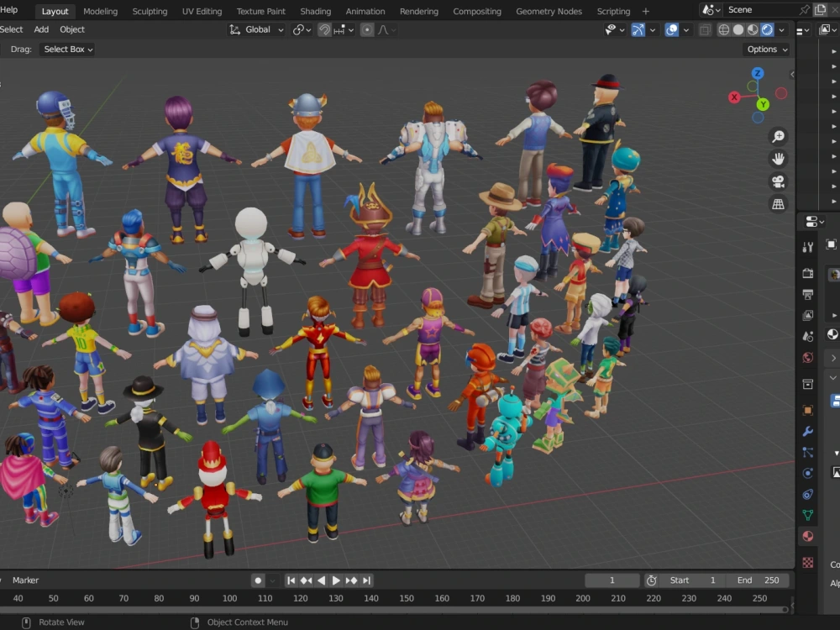Open the viewport overlays dropdown arrow

685,29
